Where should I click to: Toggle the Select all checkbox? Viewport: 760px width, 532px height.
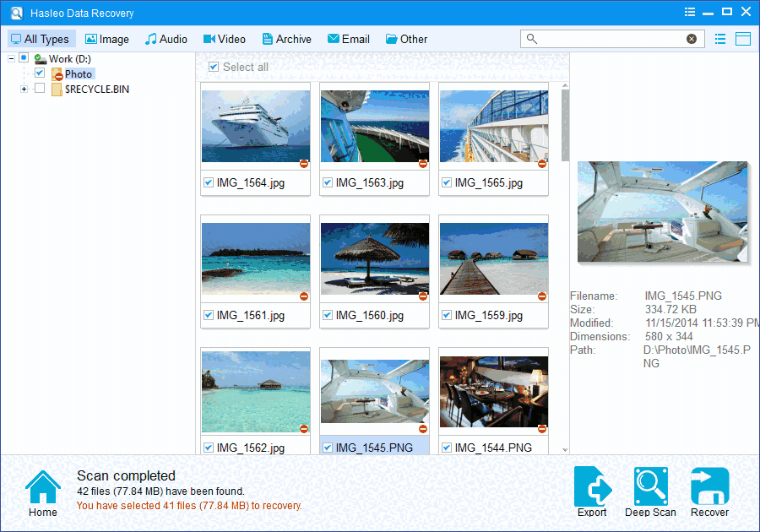click(214, 67)
